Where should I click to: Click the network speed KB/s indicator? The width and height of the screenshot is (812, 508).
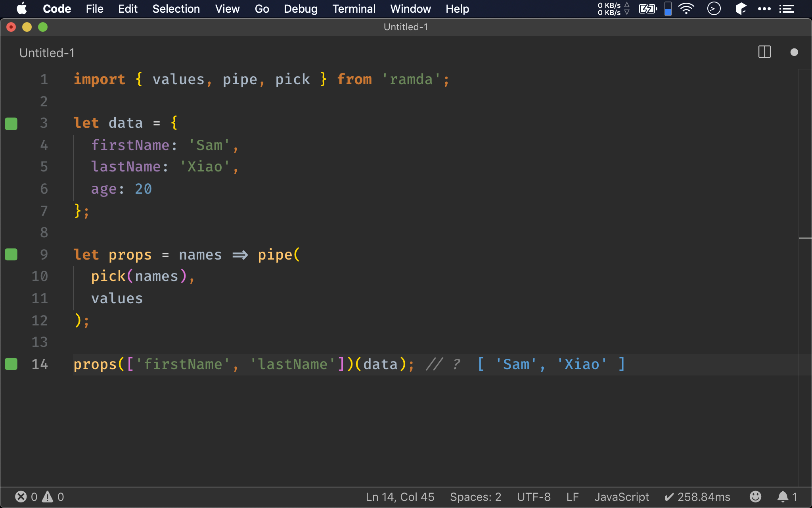613,9
